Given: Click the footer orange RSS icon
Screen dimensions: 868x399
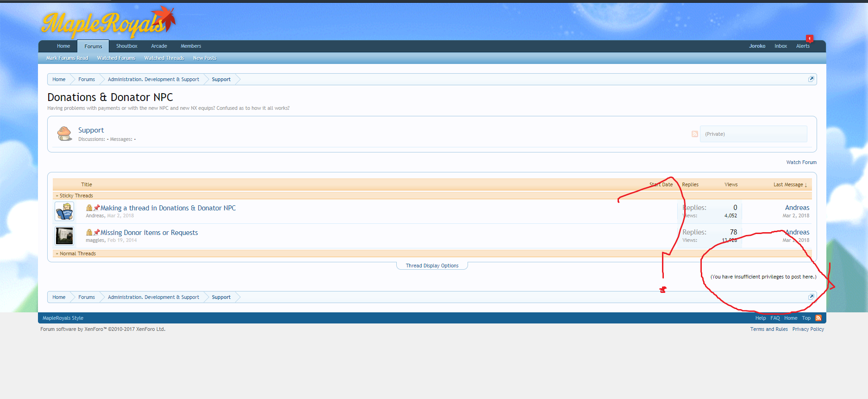Looking at the screenshot, I should pos(818,318).
